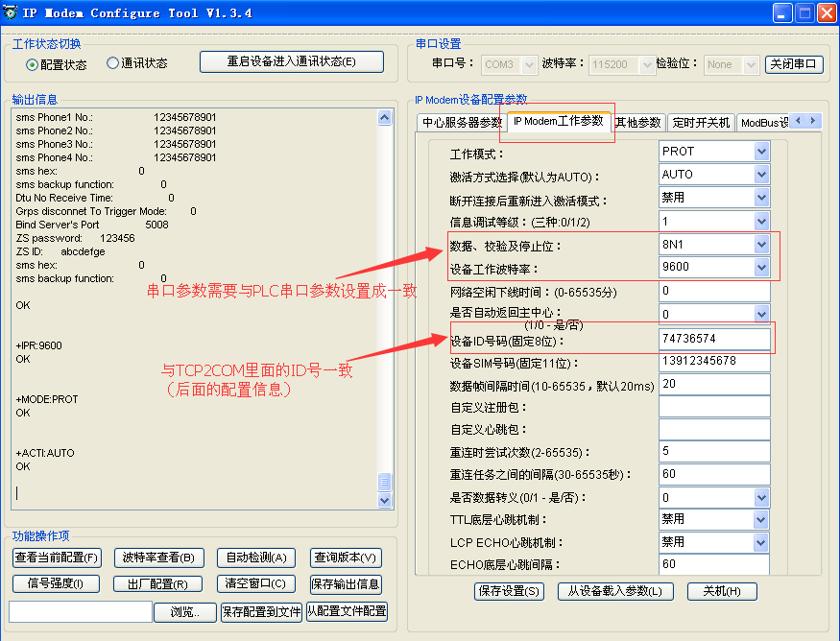This screenshot has height=641, width=840.
Task: Click 浏览 browse button
Action: pos(185,612)
